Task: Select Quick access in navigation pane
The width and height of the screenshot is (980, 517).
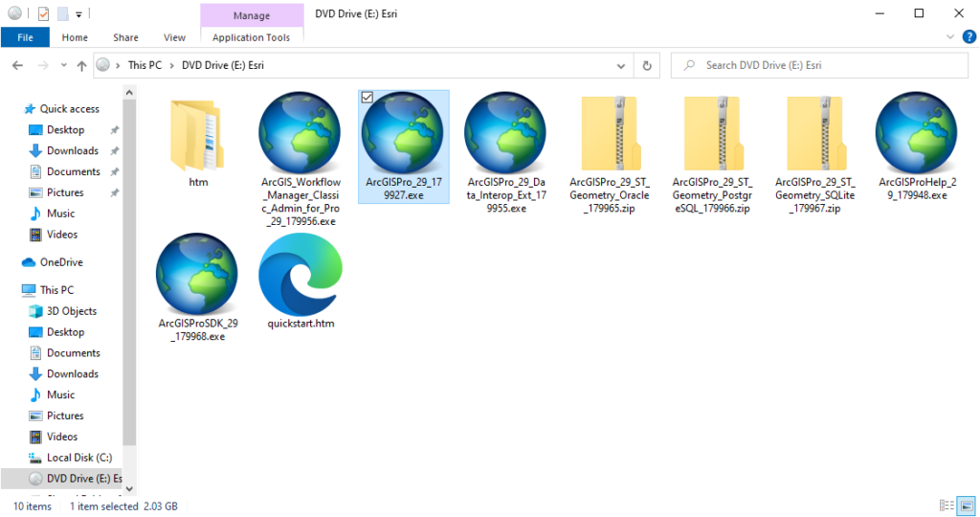Action: click(69, 109)
